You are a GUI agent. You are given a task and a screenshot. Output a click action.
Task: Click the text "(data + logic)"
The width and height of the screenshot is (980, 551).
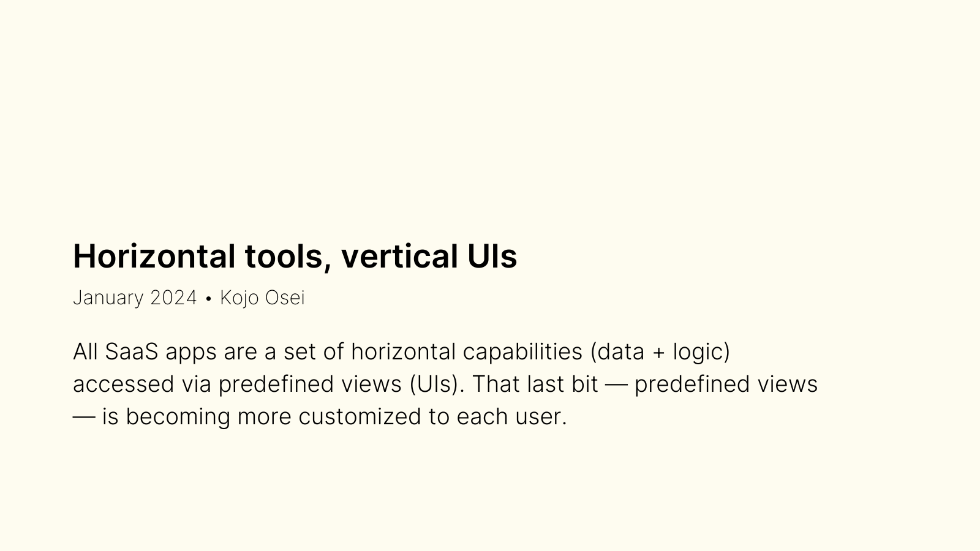pos(660,351)
